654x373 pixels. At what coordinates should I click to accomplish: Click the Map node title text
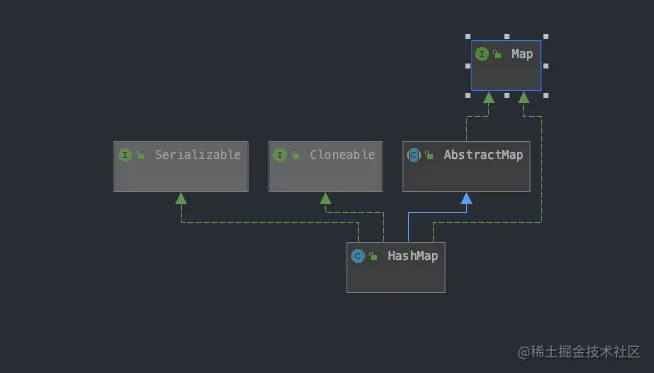click(x=522, y=54)
